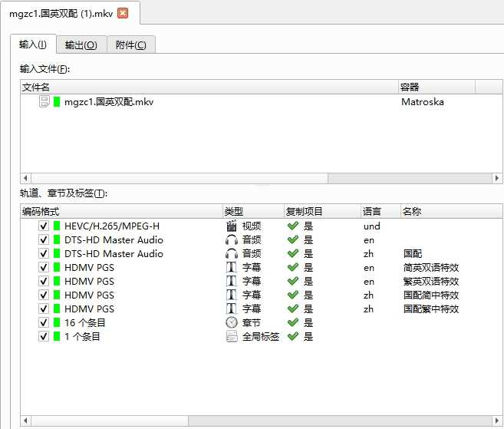Click the 国配 track name cell

tap(413, 253)
